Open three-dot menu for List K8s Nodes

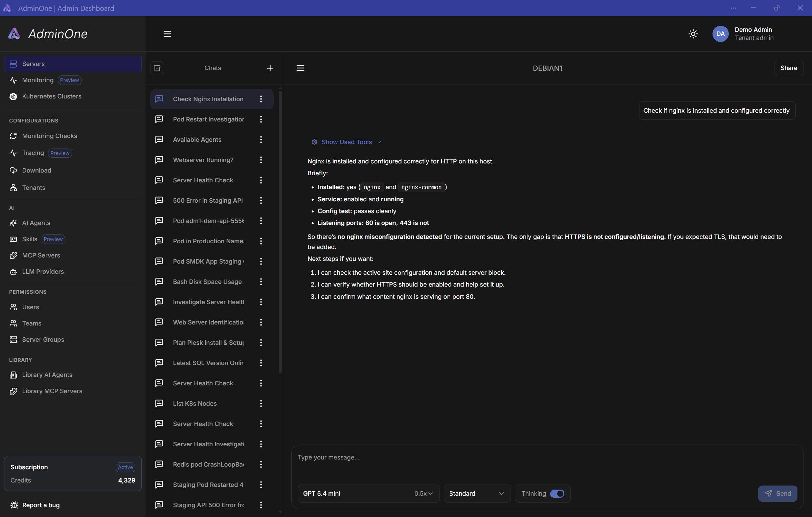pos(261,403)
